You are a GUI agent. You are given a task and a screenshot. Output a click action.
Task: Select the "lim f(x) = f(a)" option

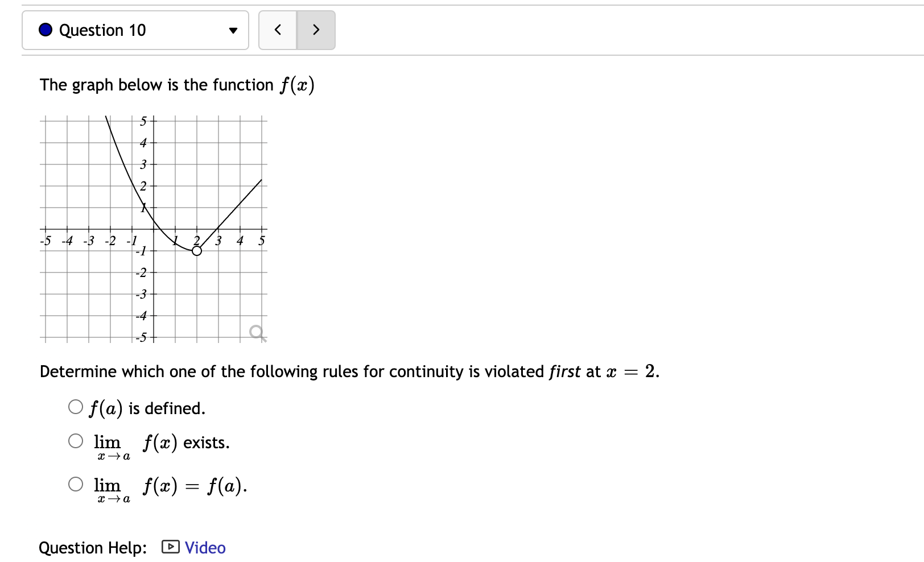click(75, 484)
